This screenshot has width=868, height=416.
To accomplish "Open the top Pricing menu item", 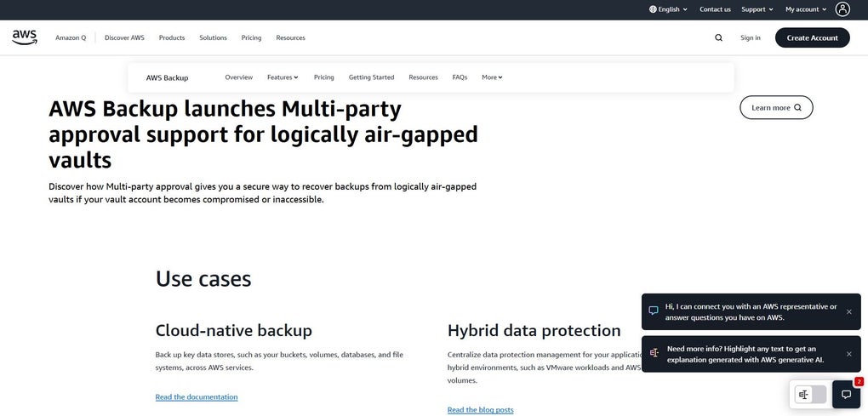I will (x=251, y=37).
